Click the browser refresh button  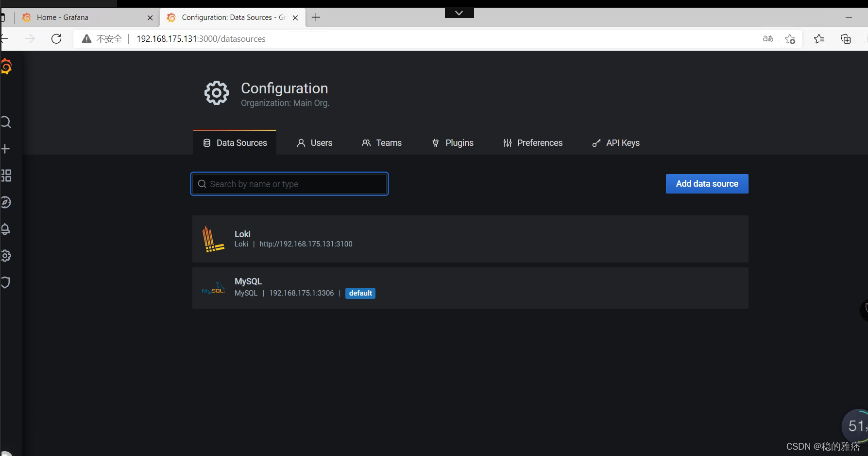[x=56, y=39]
